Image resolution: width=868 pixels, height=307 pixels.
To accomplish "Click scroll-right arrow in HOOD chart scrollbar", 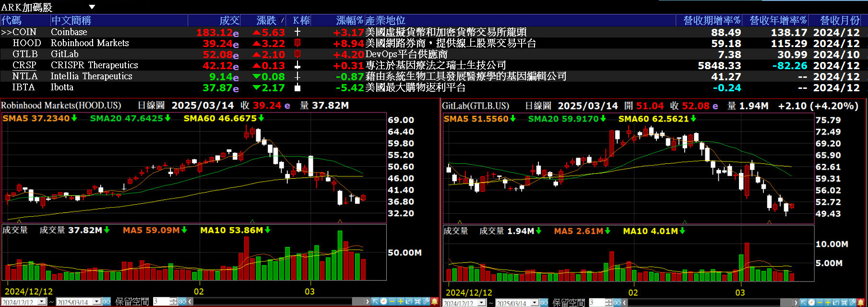I will [x=367, y=301].
